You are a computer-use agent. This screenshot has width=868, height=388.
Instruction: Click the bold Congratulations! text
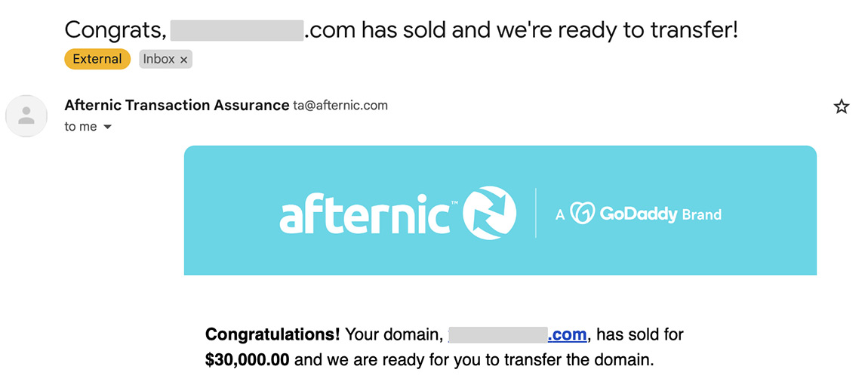[272, 335]
